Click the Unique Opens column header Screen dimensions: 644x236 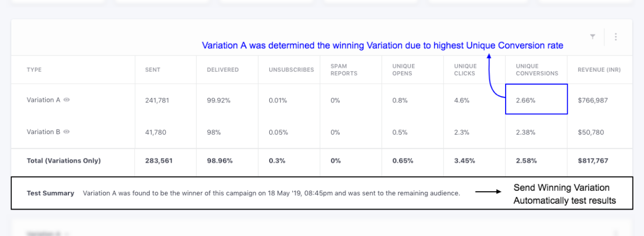(404, 70)
